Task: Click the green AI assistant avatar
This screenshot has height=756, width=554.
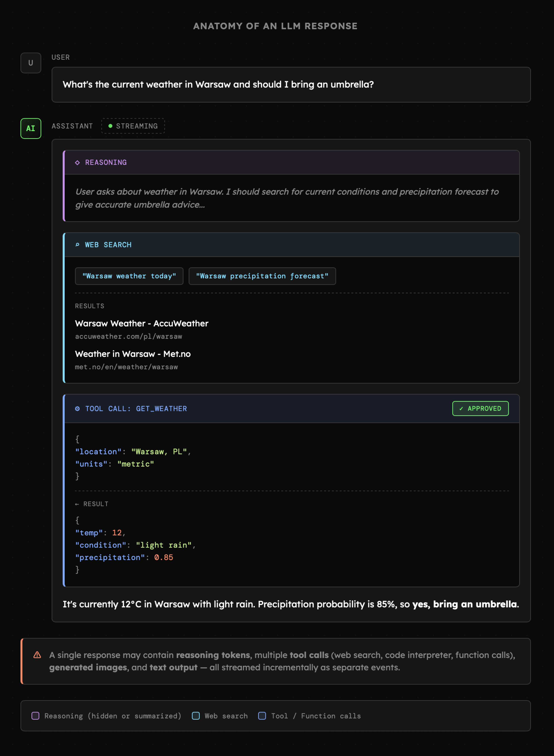Action: (30, 128)
